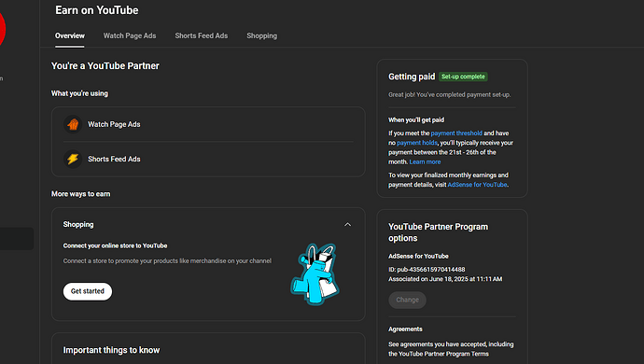644x364 pixels.
Task: Click the When you'll get paid subheading
Action: [x=416, y=120]
